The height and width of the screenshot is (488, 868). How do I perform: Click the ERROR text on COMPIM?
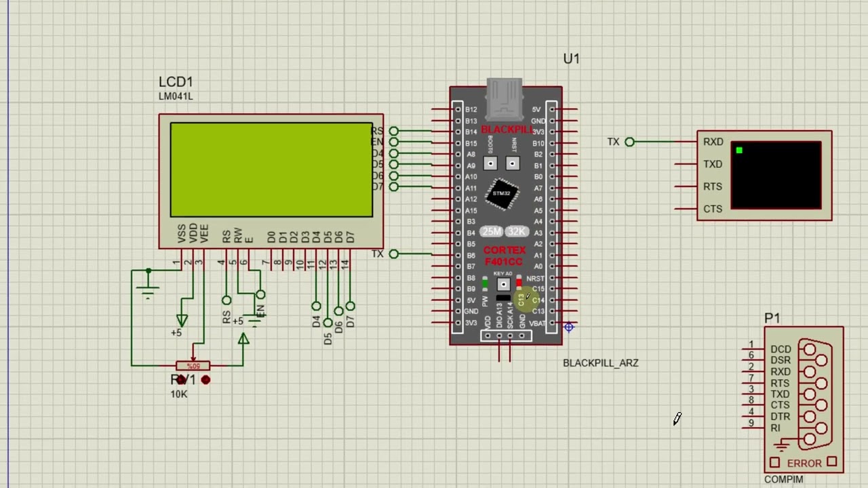804,464
